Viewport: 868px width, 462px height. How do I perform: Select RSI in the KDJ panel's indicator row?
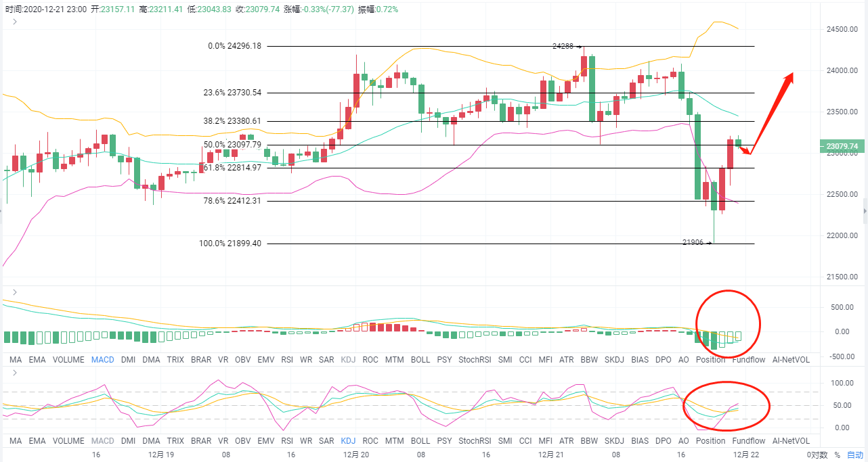(288, 440)
